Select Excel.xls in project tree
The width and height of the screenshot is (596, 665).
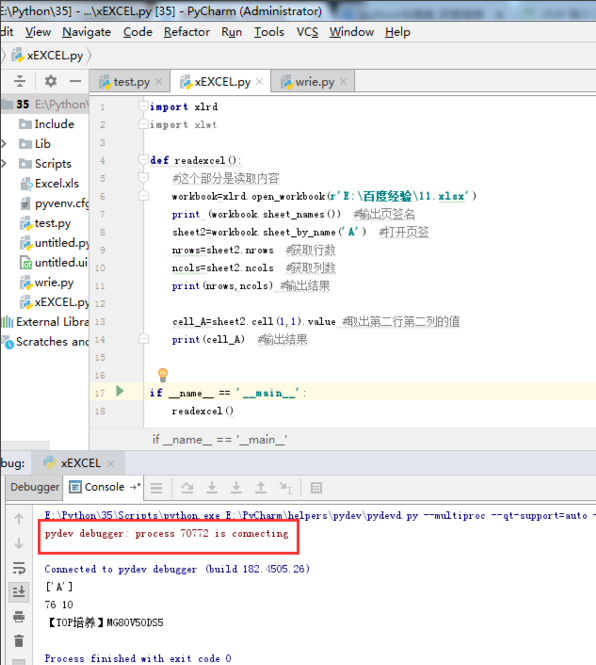(x=50, y=184)
